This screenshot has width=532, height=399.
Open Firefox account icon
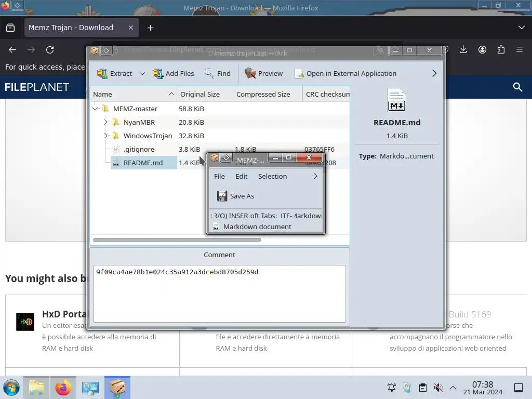coord(482,49)
